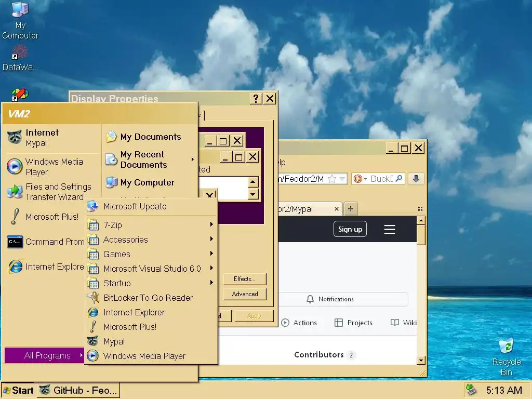
Task: Launch Mypal from the Internet pinned entry
Action: tap(52, 137)
